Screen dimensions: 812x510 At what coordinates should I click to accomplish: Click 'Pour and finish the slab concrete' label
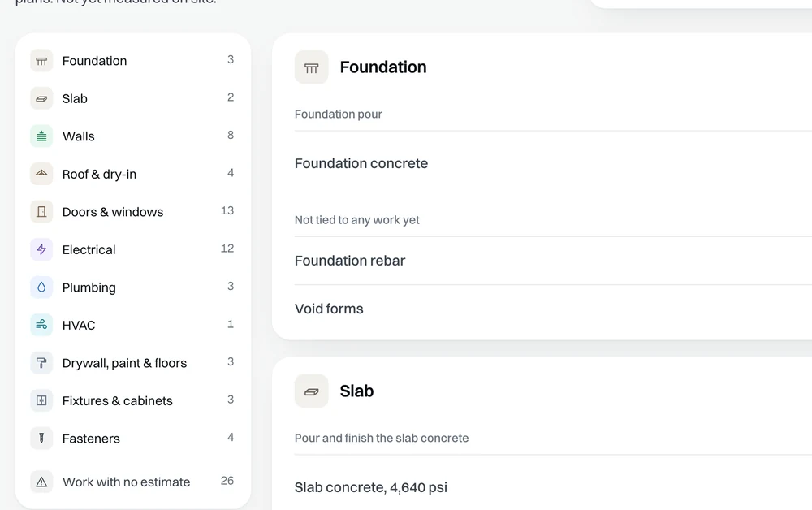[x=381, y=438]
